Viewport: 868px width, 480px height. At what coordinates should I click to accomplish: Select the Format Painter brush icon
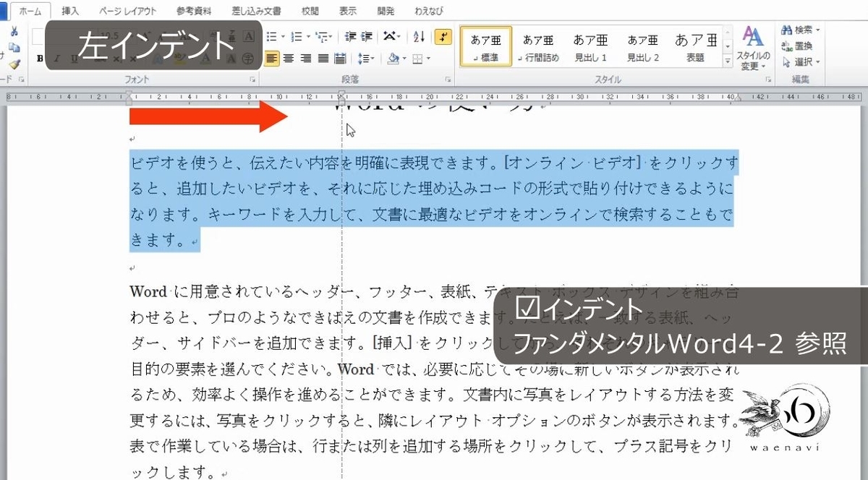click(14, 64)
